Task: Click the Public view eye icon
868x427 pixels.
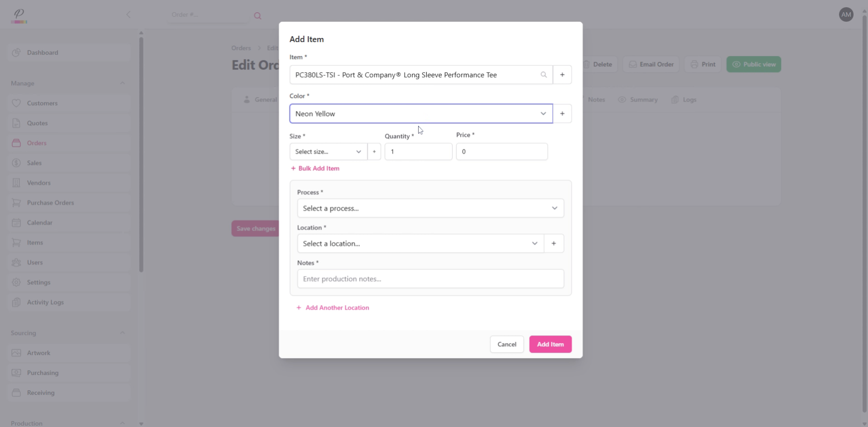Action: coord(736,64)
